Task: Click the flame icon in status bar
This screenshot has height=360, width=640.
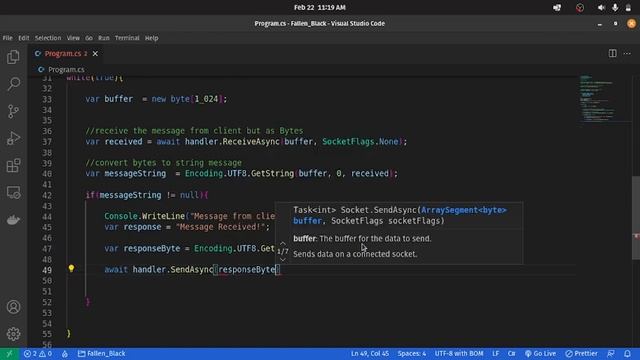Action: (65, 353)
